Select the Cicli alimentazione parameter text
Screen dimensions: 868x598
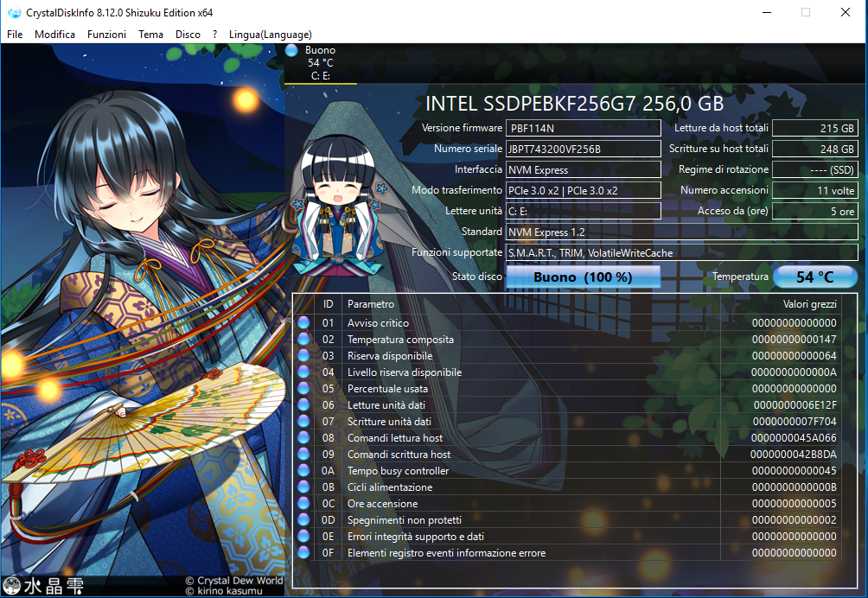click(390, 487)
